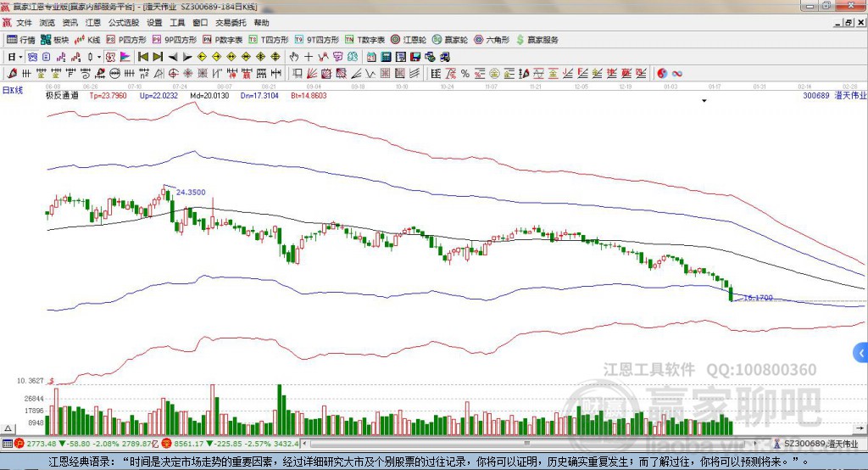Image resolution: width=868 pixels, height=470 pixels.
Task: Click the colorful flag toolbar icon
Action: pyautogui.click(x=125, y=57)
